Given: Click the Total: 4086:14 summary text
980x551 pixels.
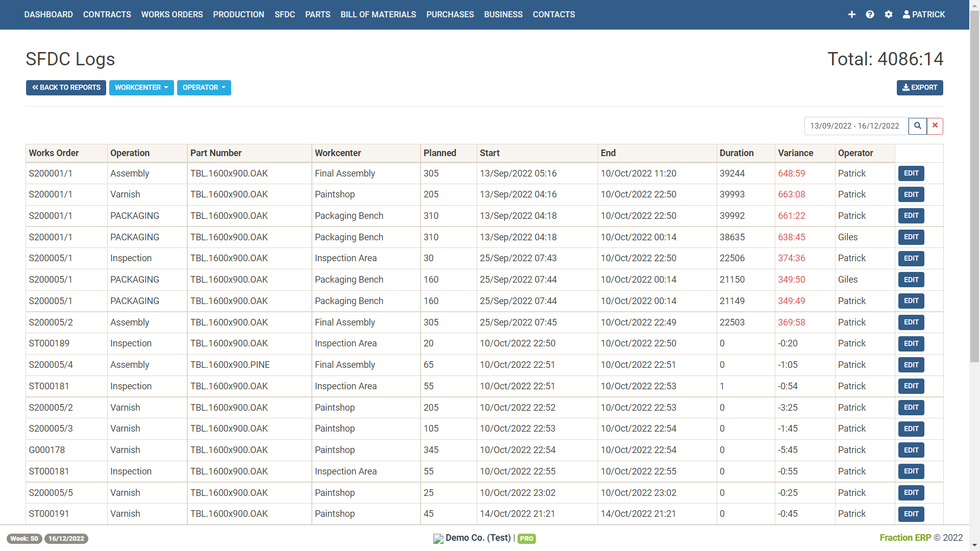Looking at the screenshot, I should click(885, 59).
